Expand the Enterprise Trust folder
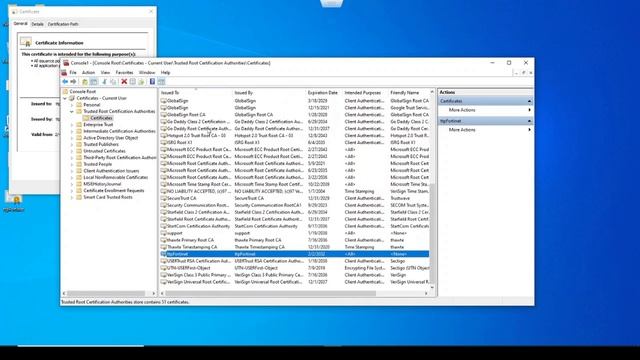 [72, 124]
